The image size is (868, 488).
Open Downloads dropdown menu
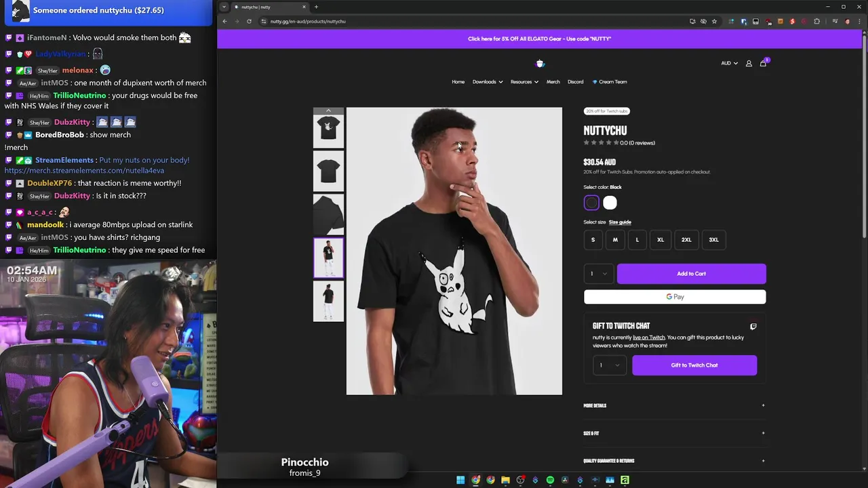(x=488, y=82)
